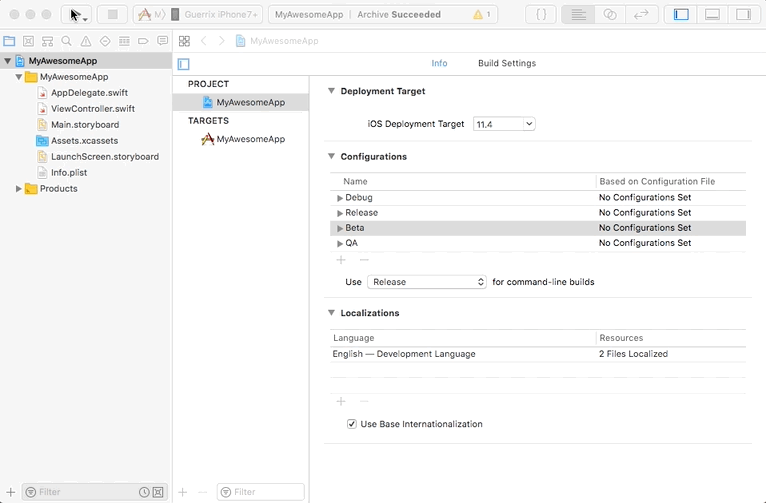The height and width of the screenshot is (503, 766).
Task: Go back with the left chevron
Action: [204, 41]
